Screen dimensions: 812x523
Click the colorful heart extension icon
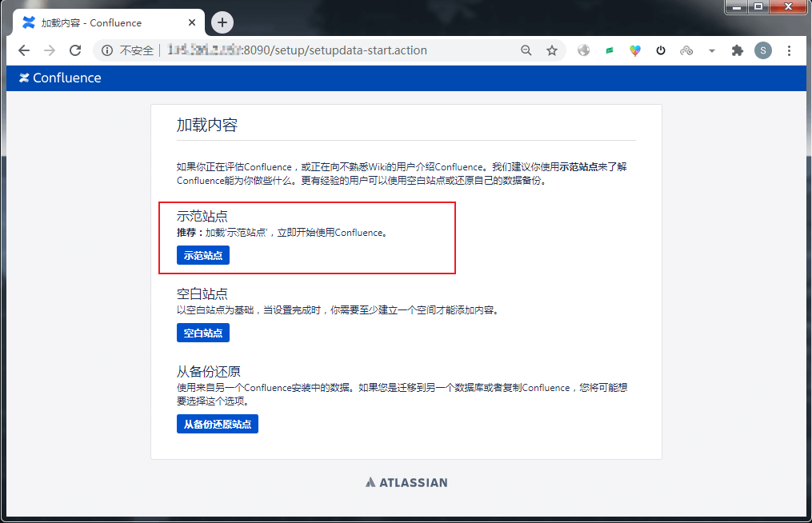635,50
